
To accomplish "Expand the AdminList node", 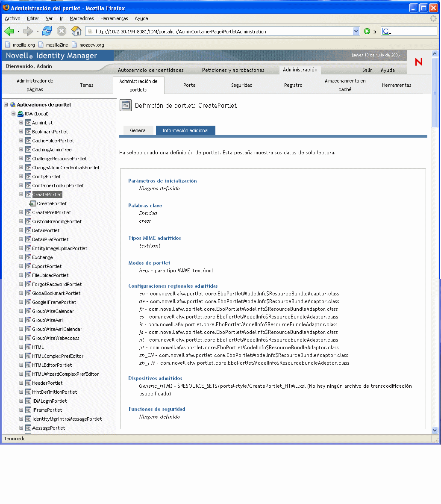I will [x=21, y=123].
